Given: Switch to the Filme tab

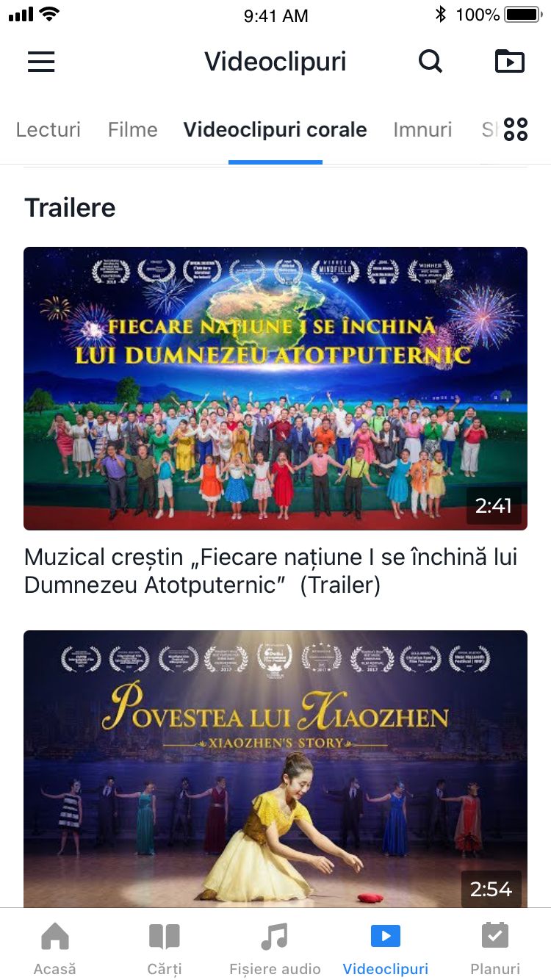Looking at the screenshot, I should 133,130.
